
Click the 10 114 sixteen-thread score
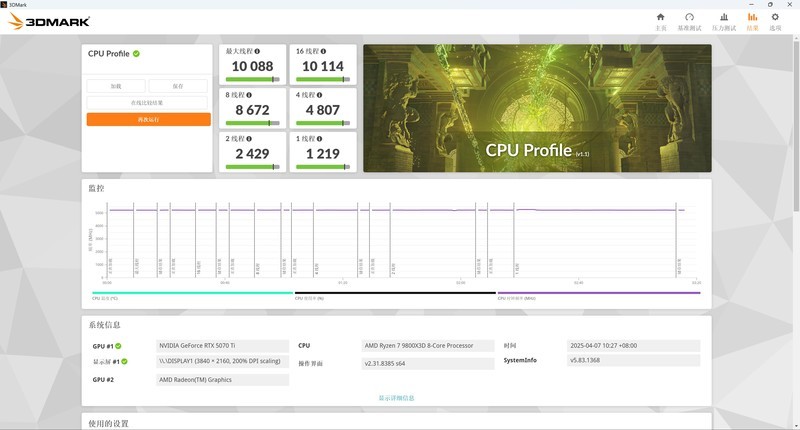tap(323, 66)
